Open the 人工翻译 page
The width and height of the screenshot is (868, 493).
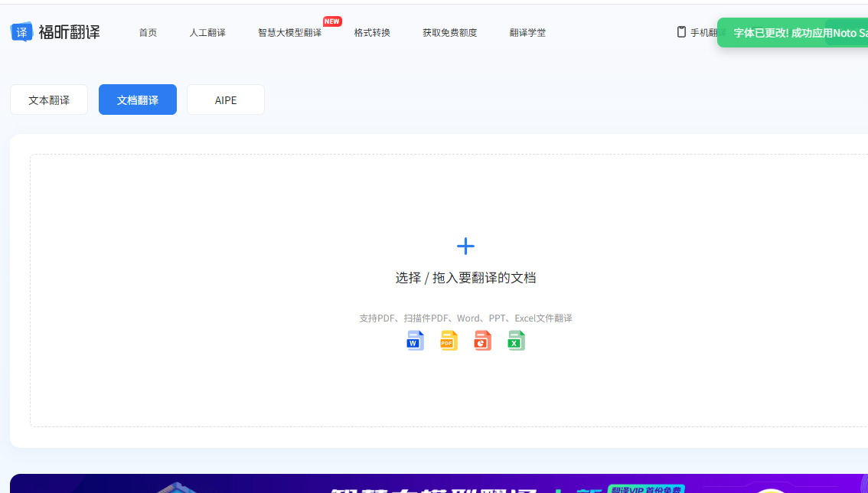pos(207,33)
